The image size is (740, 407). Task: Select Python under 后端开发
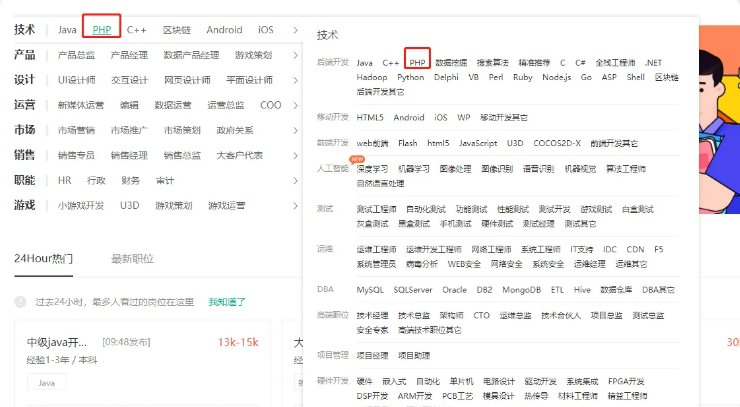[x=411, y=77]
